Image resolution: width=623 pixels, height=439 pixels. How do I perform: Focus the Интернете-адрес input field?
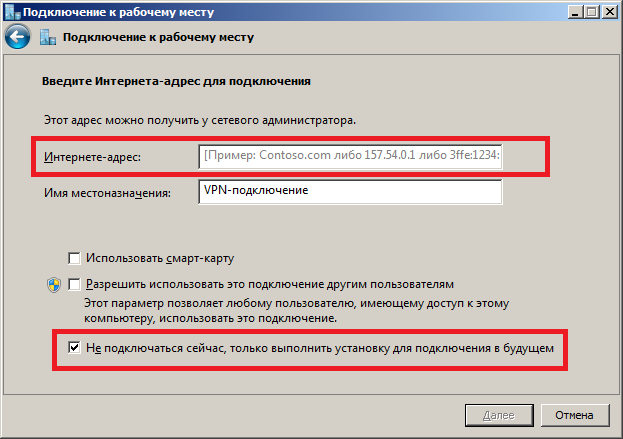click(x=350, y=157)
